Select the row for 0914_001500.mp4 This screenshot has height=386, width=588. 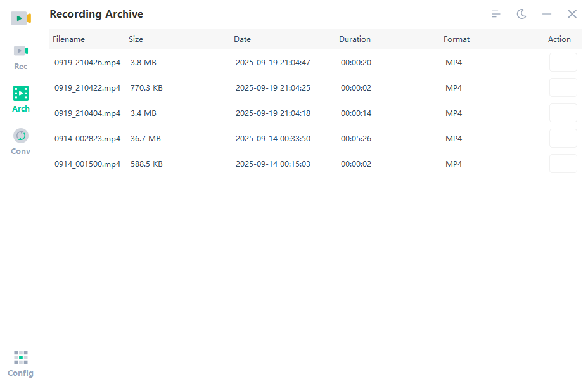click(x=253, y=164)
